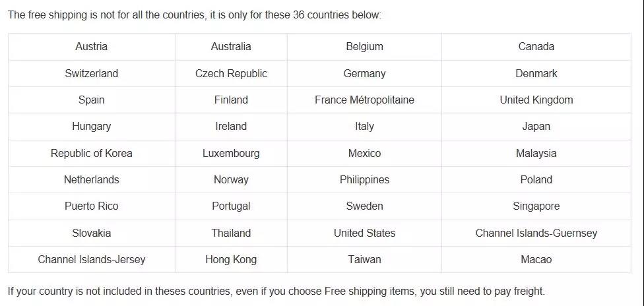Select the Puerto Rico entry
The height and width of the screenshot is (306, 644).
point(91,206)
